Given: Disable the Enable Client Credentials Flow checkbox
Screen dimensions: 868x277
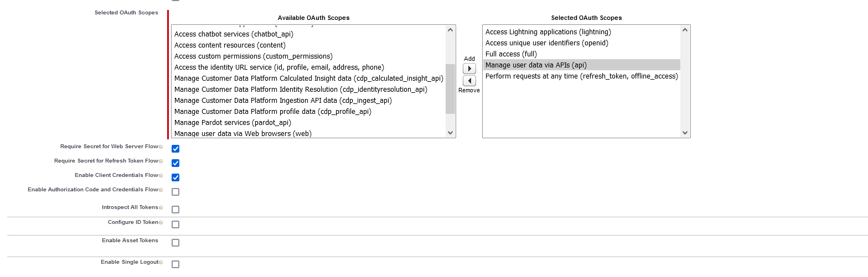Looking at the screenshot, I should tap(175, 177).
